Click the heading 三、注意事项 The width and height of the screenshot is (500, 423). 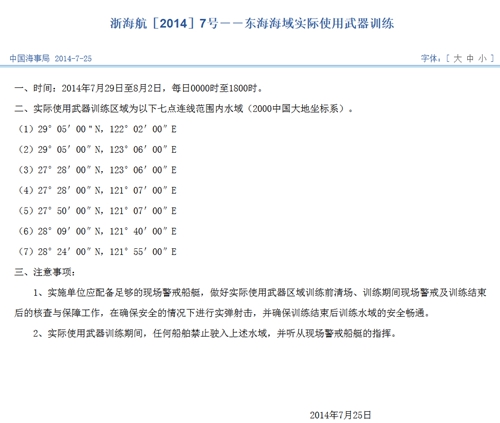click(45, 272)
